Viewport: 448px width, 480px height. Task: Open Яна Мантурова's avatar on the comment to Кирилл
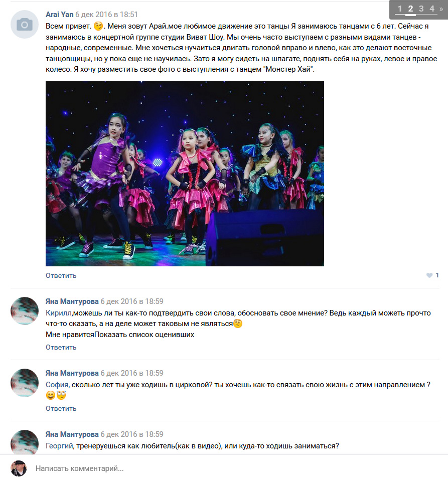click(x=25, y=310)
